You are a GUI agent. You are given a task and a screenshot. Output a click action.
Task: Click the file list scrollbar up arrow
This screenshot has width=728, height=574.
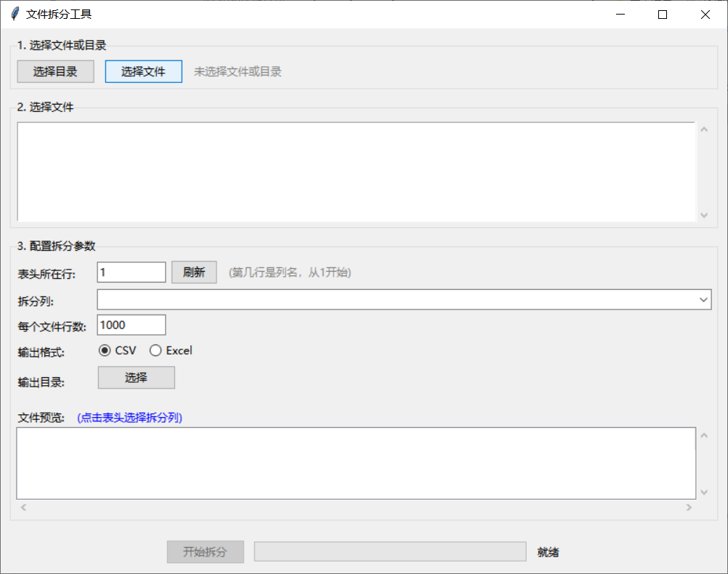click(x=703, y=128)
